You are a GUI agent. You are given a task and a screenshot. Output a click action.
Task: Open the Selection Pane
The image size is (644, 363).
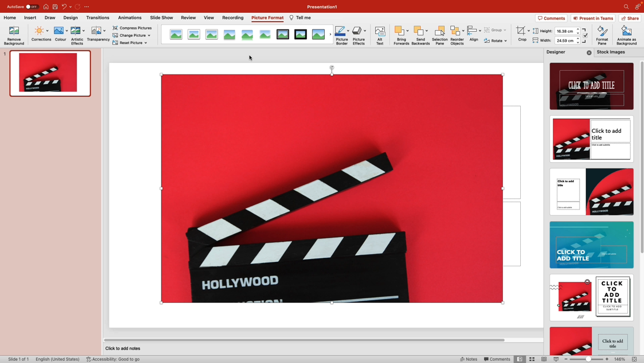(x=439, y=35)
